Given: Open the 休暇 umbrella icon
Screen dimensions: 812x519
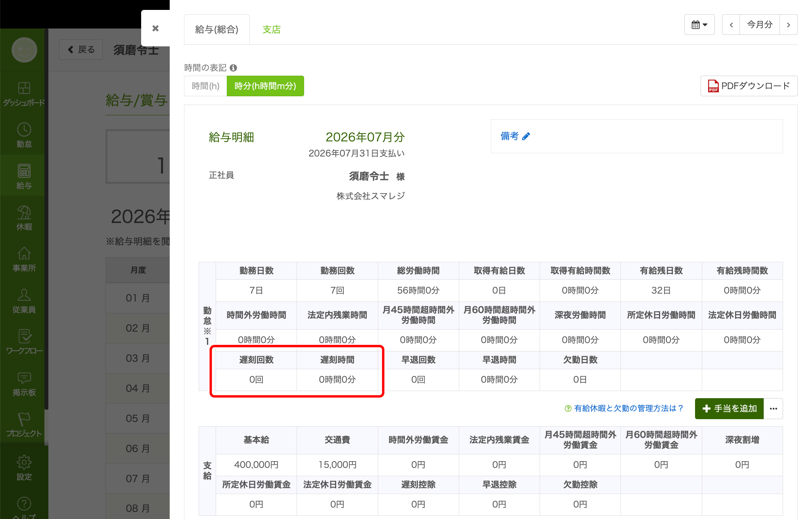Looking at the screenshot, I should 24,212.
